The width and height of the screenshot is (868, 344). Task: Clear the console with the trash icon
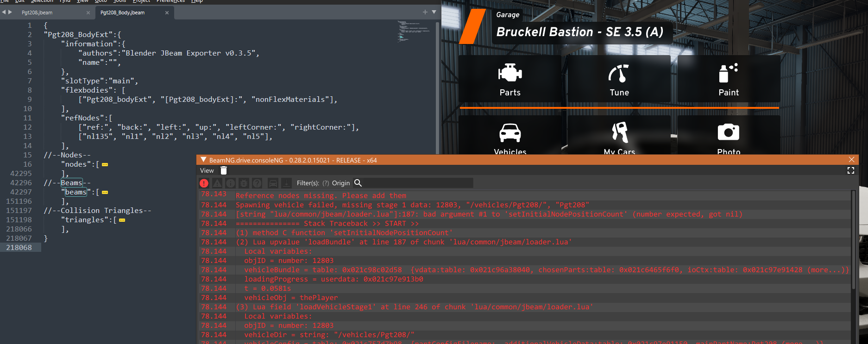(224, 171)
